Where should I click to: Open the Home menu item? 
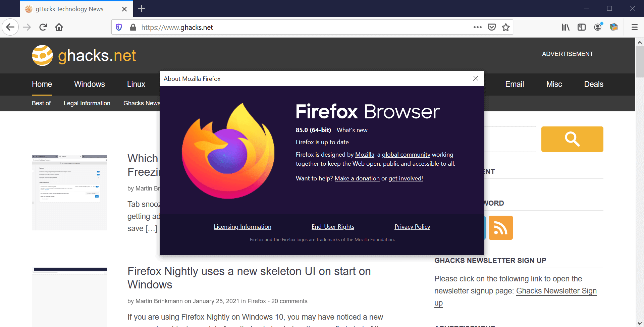(42, 84)
